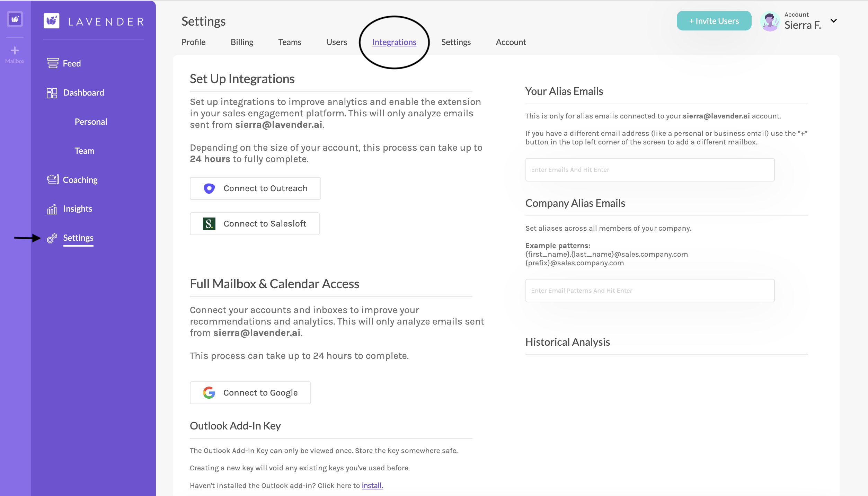This screenshot has width=868, height=496.
Task: Click Sierra F. profile avatar
Action: pyautogui.click(x=769, y=21)
